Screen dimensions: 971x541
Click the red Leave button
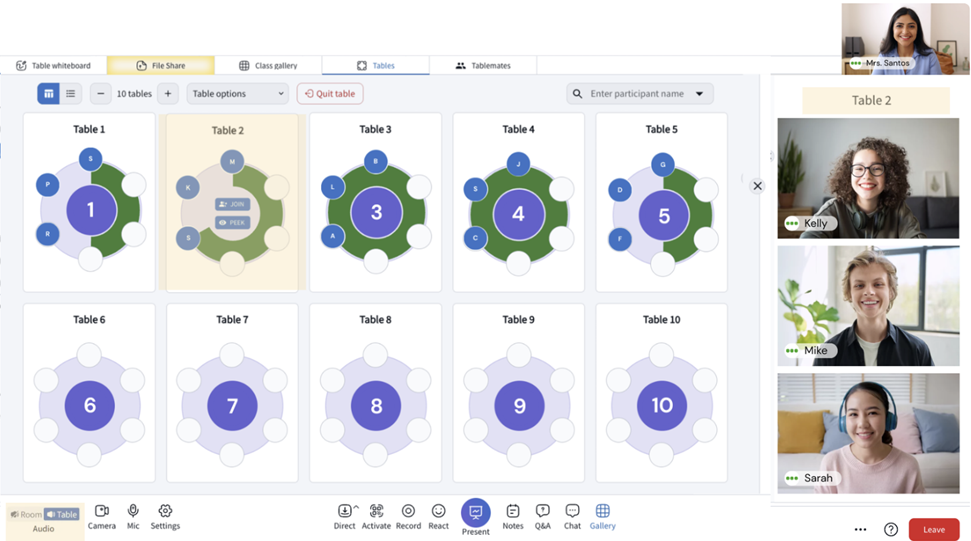(x=934, y=529)
